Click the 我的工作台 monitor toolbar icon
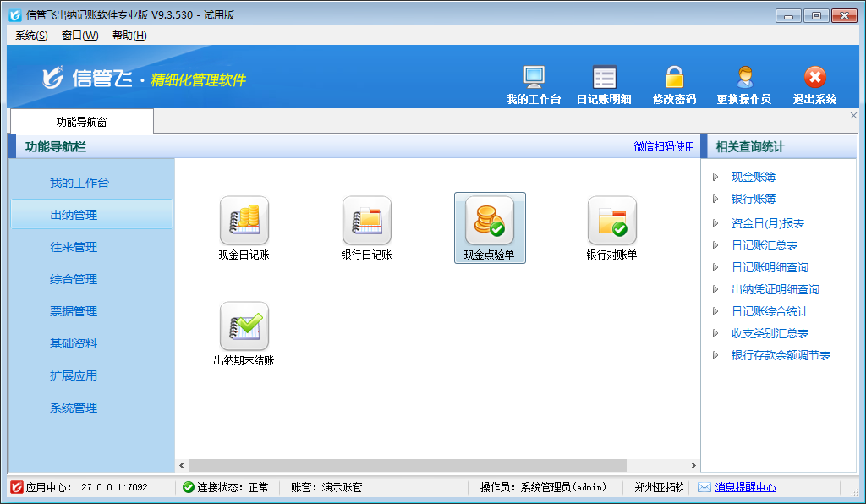This screenshot has width=866, height=504. pyautogui.click(x=534, y=78)
